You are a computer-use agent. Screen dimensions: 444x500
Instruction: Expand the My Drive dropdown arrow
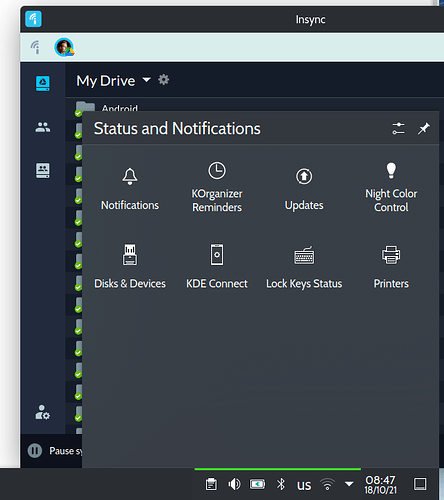click(146, 80)
